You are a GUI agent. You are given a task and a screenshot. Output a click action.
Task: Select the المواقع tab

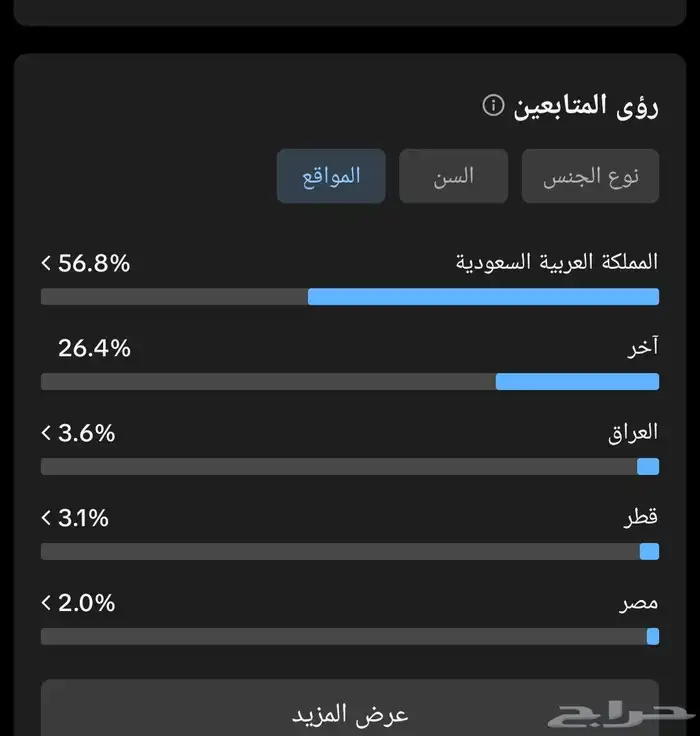click(331, 177)
